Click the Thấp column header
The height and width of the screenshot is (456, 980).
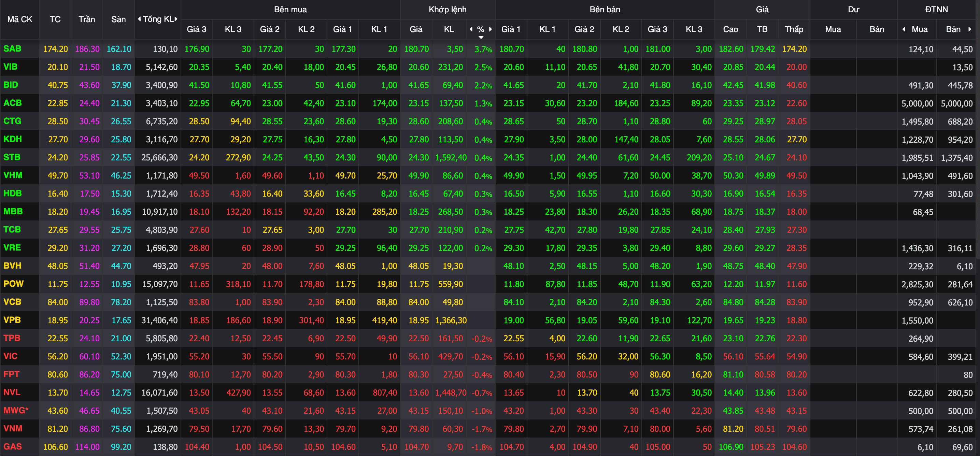(794, 29)
